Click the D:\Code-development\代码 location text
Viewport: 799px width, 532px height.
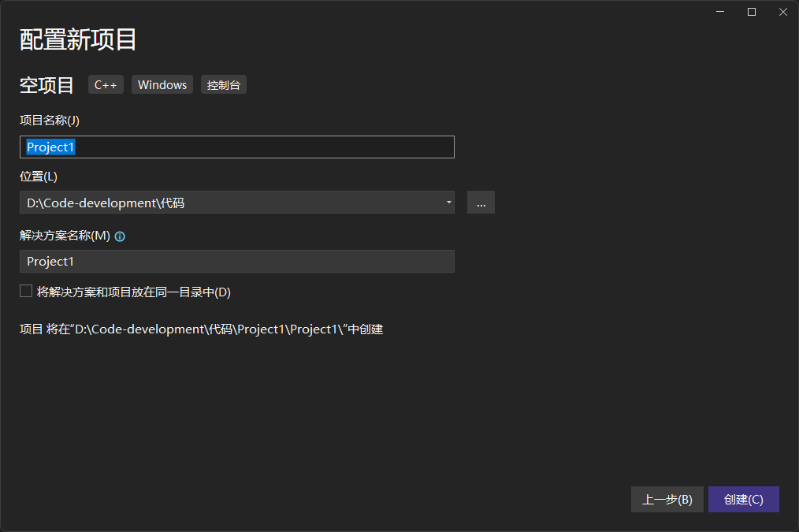click(x=106, y=203)
